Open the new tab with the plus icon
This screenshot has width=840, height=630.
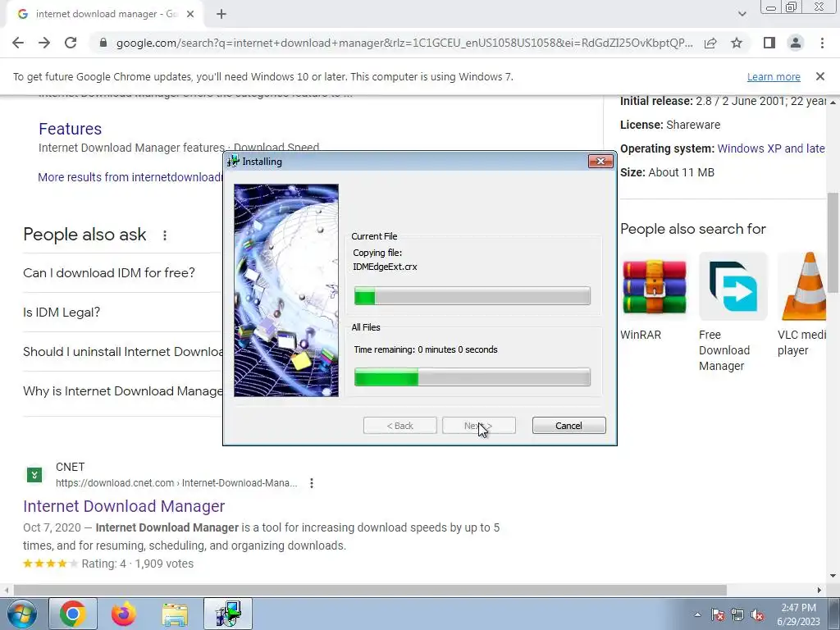221,14
